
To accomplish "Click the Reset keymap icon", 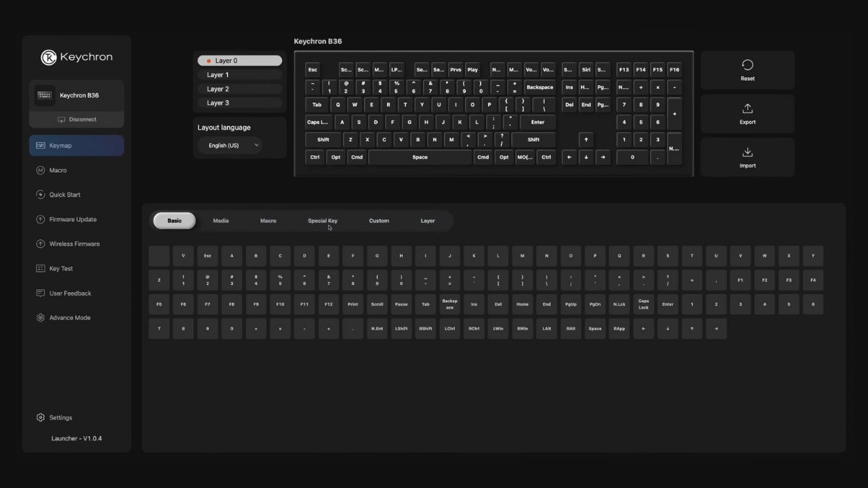I will tap(747, 65).
